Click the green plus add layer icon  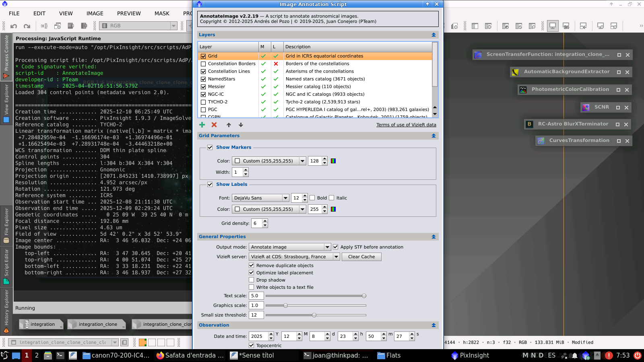[x=202, y=125]
